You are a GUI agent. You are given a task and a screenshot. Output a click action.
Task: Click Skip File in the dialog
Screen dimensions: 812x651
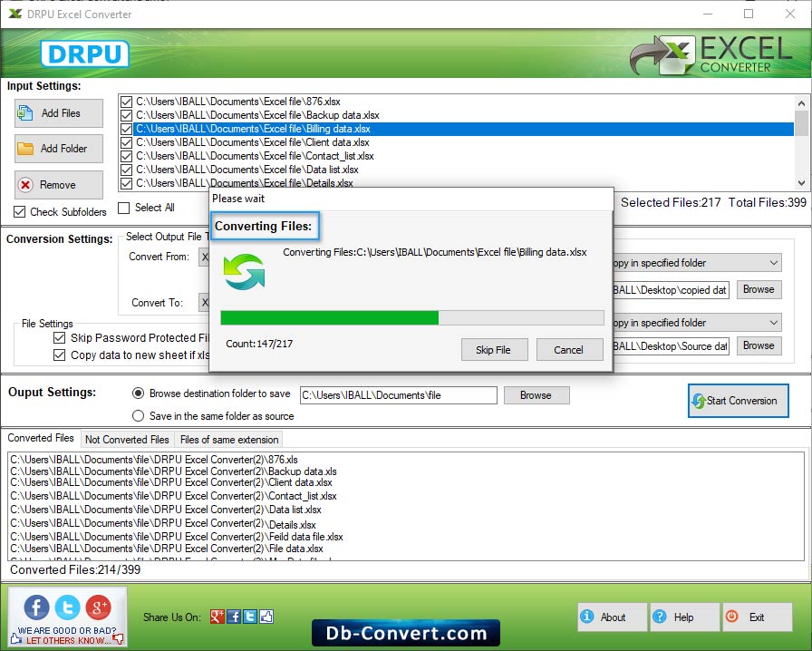pos(494,350)
